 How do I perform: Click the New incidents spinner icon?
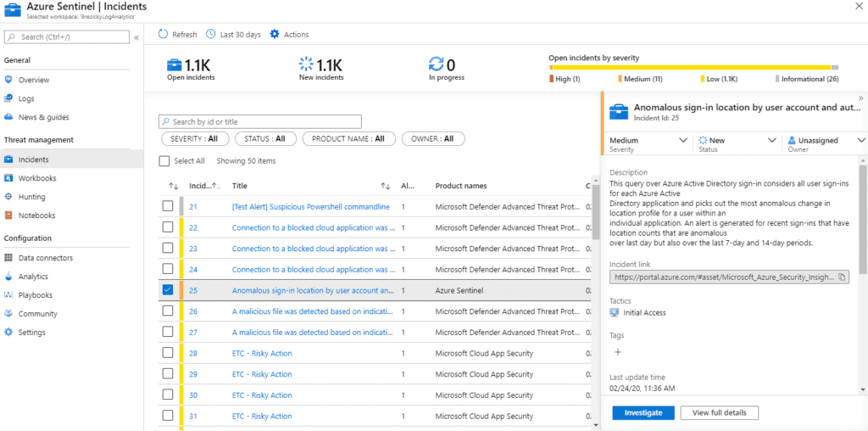tap(306, 64)
